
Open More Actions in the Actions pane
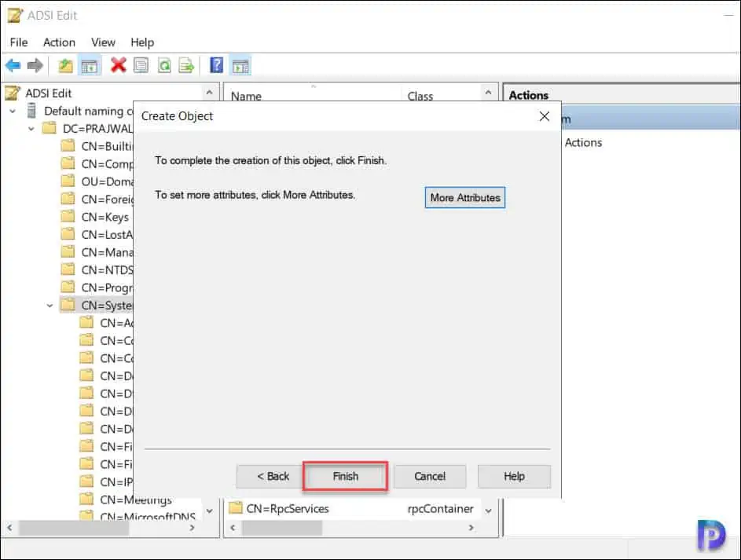click(583, 143)
